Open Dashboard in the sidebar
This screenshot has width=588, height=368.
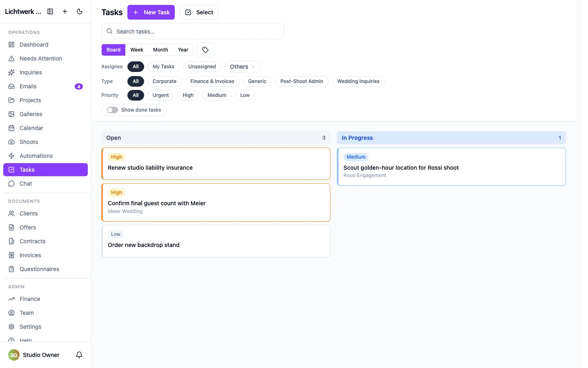coord(45,45)
